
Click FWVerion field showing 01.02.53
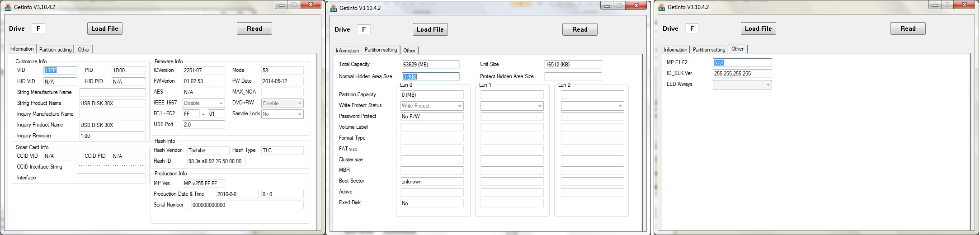204,81
